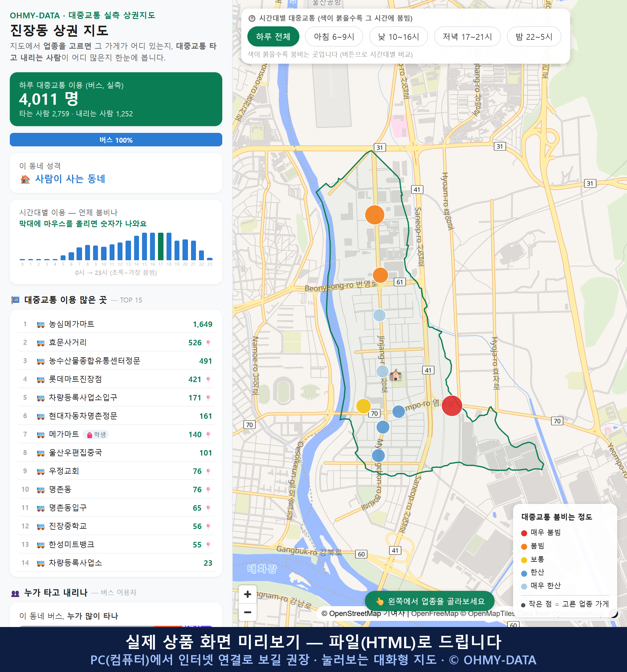Click the green 왼쪽에서 업종을 골라보세요 banner
This screenshot has height=672, width=627.
[429, 601]
